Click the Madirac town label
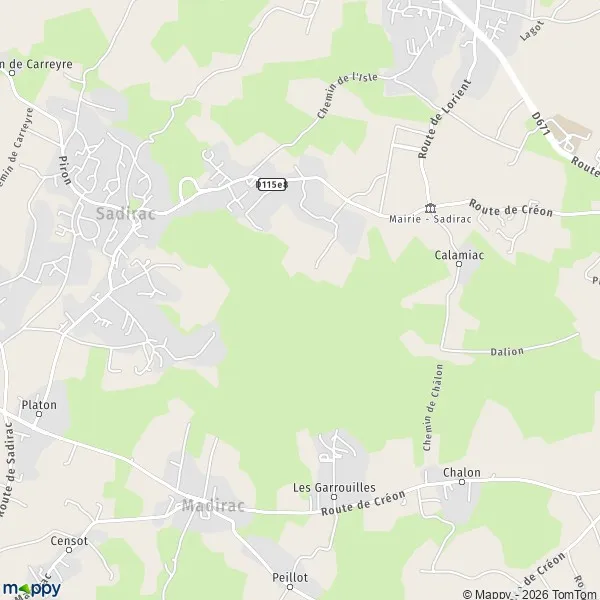This screenshot has height=600, width=600. 213,505
